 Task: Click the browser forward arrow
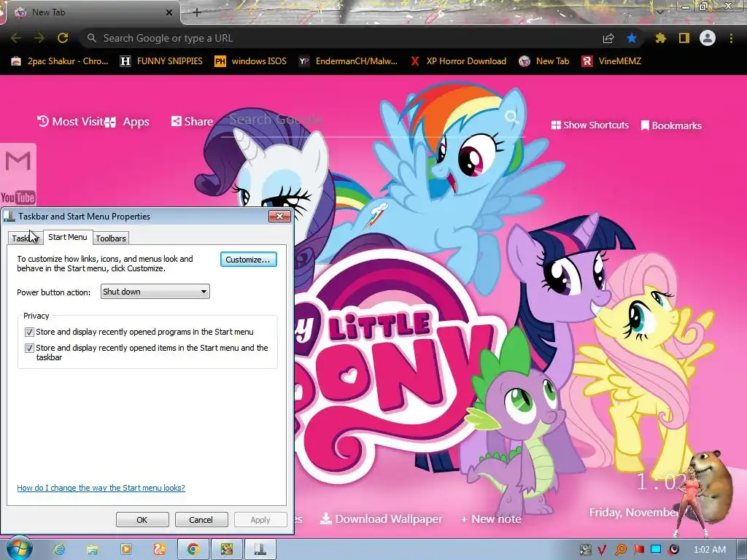39,38
